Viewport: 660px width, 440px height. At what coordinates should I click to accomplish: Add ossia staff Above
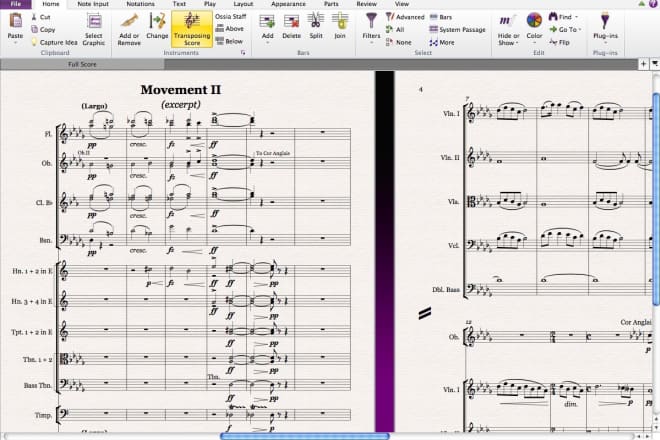230,29
